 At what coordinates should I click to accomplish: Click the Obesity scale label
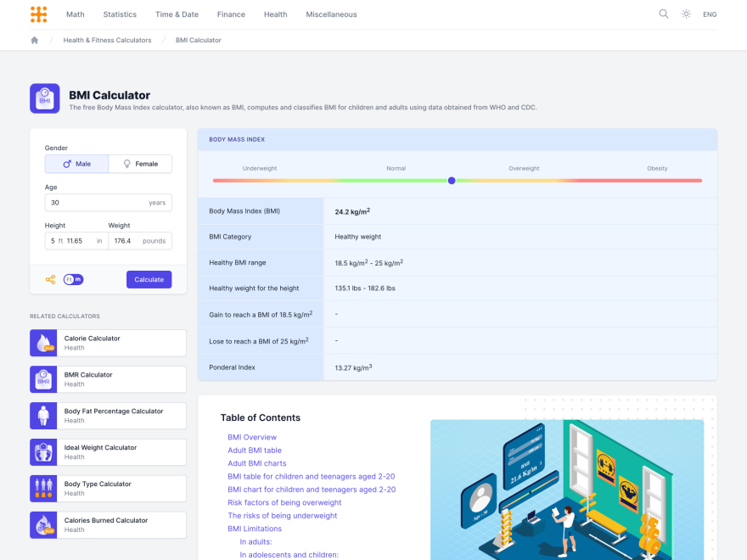[x=657, y=169]
